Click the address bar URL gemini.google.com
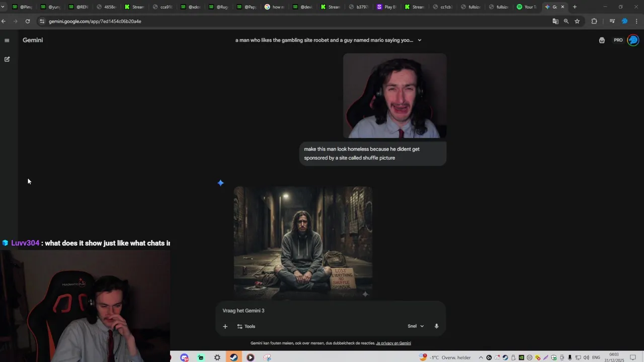 click(x=95, y=22)
